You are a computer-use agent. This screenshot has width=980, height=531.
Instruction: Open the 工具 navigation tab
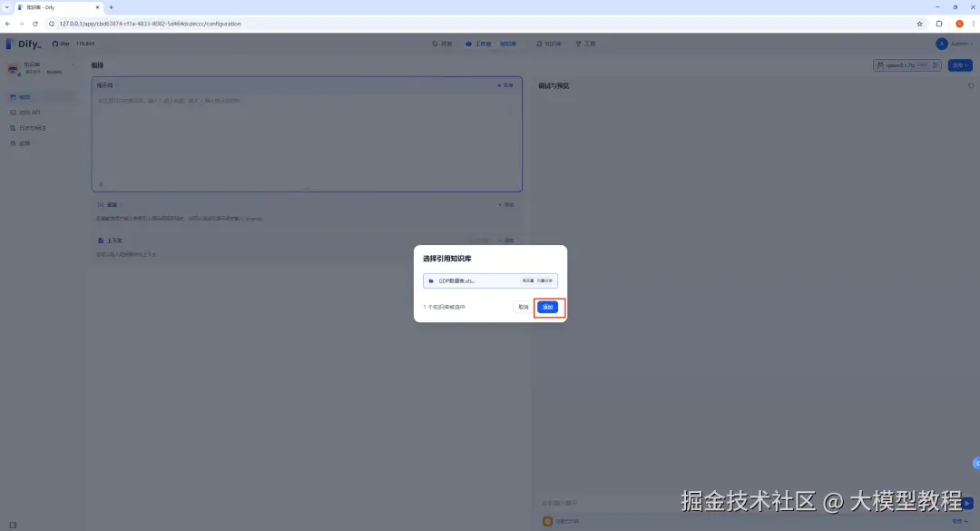(x=585, y=44)
